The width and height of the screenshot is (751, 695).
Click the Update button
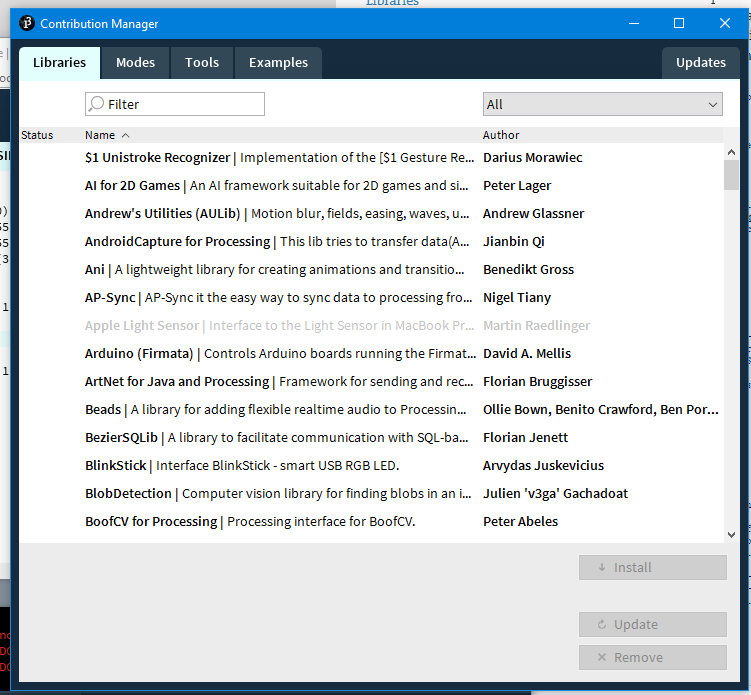coord(653,625)
